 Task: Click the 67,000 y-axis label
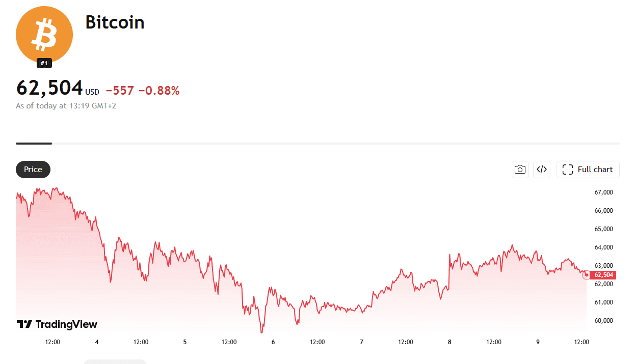pos(603,192)
